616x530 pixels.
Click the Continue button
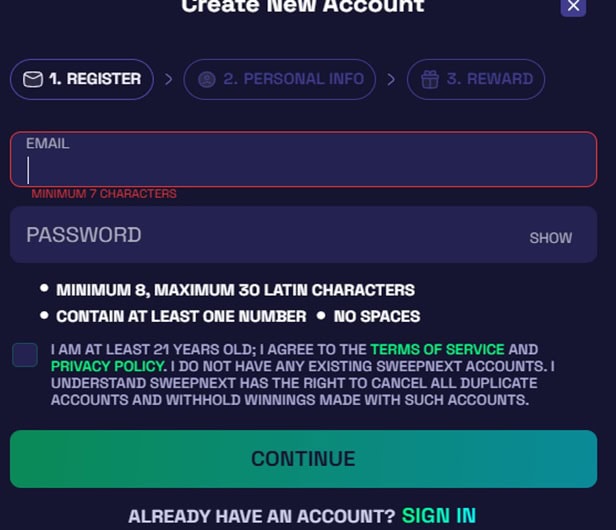[303, 459]
